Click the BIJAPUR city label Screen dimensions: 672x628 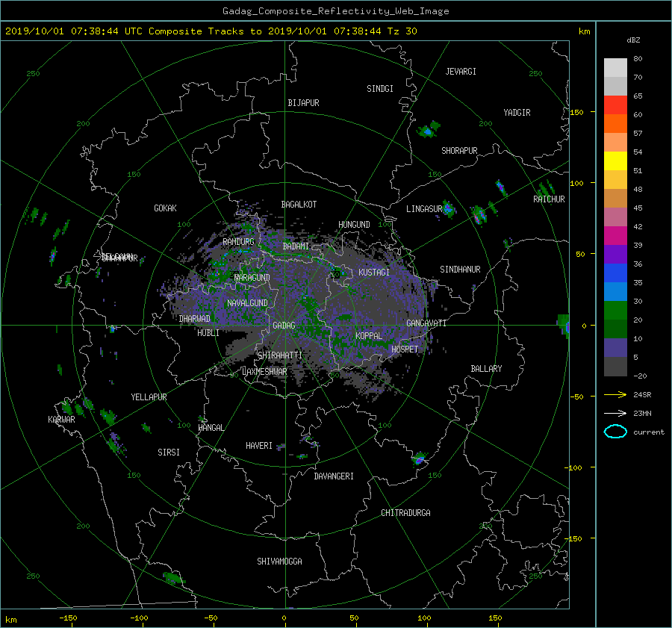tap(303, 103)
